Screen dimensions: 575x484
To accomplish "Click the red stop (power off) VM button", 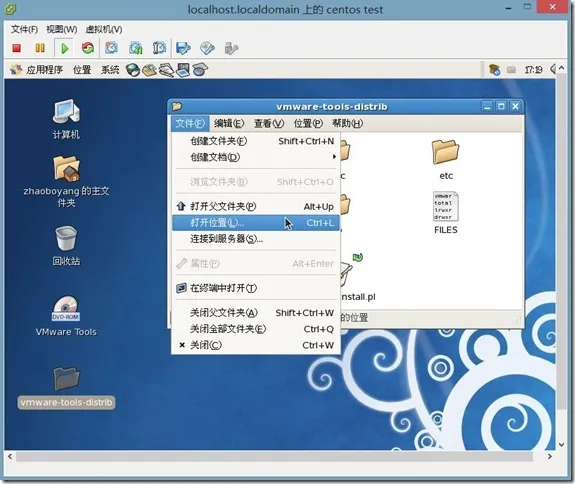I will click(x=17, y=48).
